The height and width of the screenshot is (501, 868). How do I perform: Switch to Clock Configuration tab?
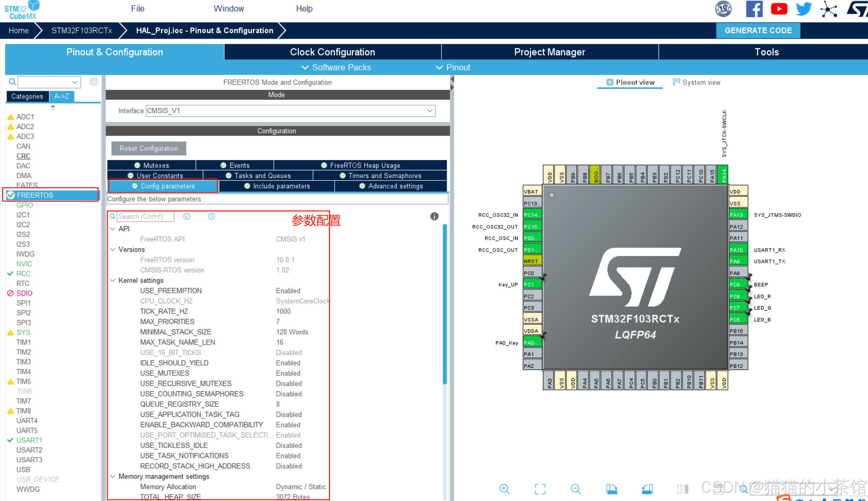pyautogui.click(x=332, y=52)
